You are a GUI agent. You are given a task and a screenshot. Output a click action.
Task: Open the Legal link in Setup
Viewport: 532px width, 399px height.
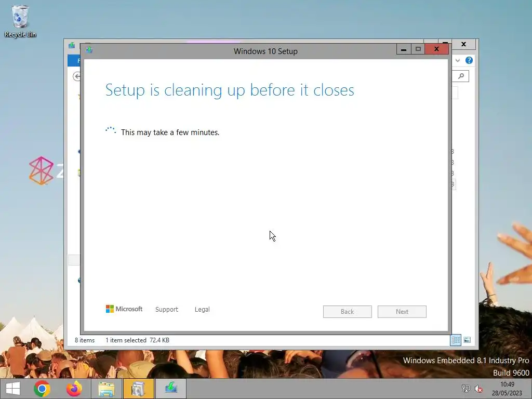point(202,310)
